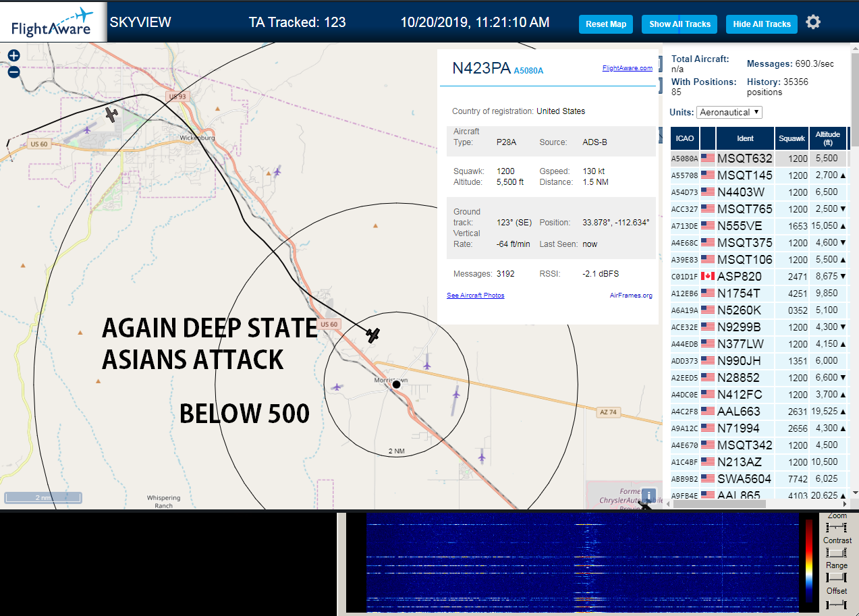This screenshot has width=859, height=616.
Task: Sort table by Ident column header
Action: pyautogui.click(x=745, y=138)
